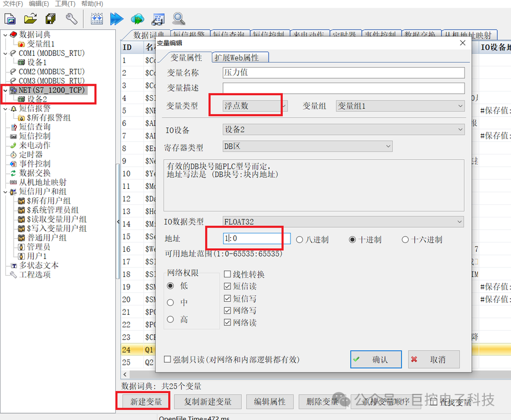Open 从机地址映射 in the tree
The width and height of the screenshot is (511, 420).
click(x=42, y=182)
